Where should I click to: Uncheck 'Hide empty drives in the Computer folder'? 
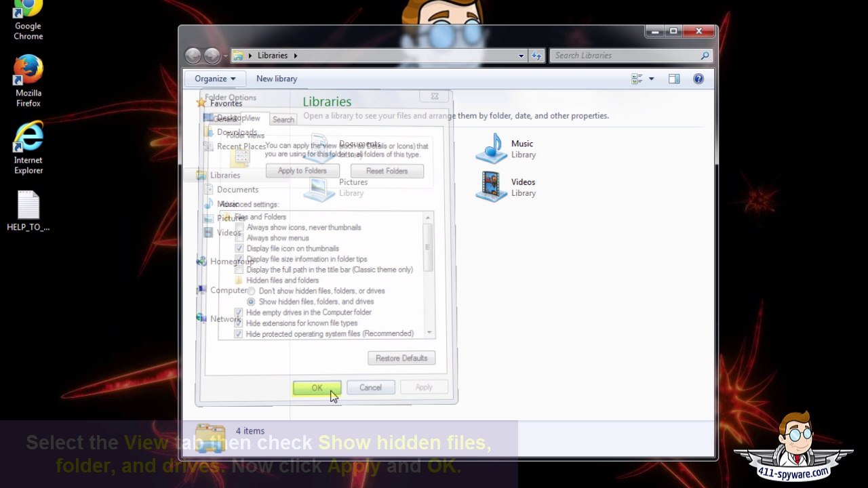(x=239, y=312)
